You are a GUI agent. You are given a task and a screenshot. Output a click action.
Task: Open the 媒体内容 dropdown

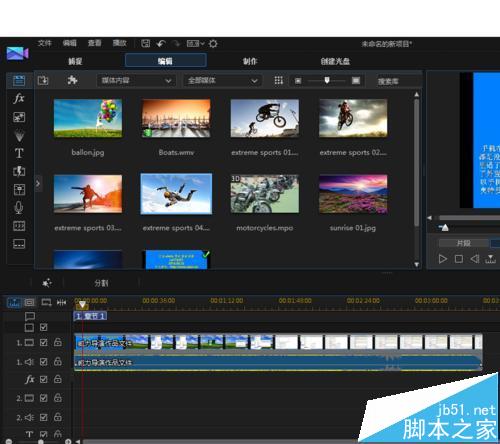pyautogui.click(x=136, y=81)
